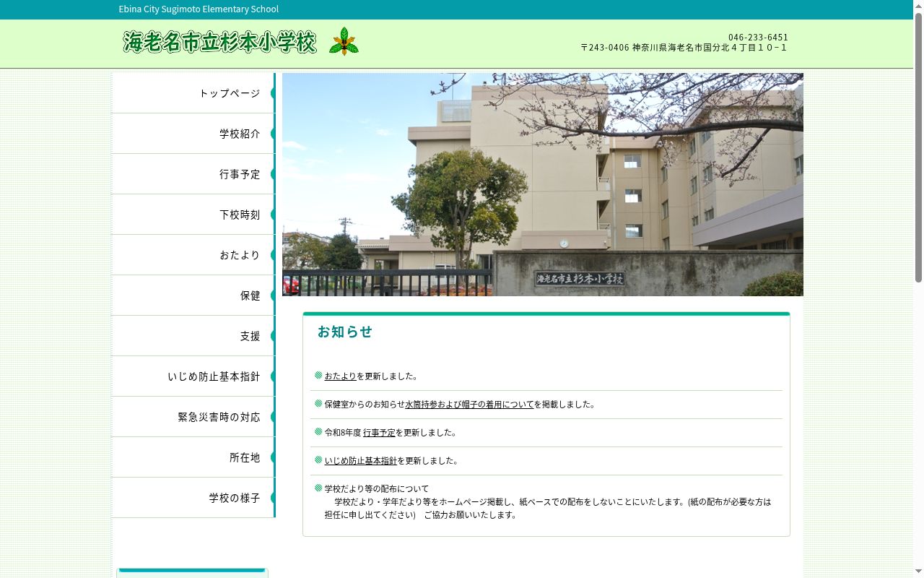Screen dimensions: 924x578
Task: Open the いじめ防止基本指針 link in the news list
Action: coord(360,461)
